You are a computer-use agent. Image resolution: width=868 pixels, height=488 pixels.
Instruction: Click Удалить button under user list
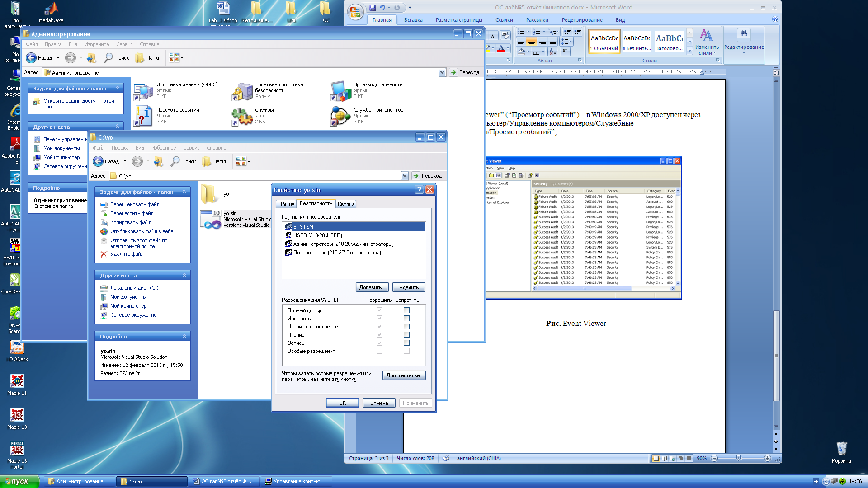click(409, 287)
